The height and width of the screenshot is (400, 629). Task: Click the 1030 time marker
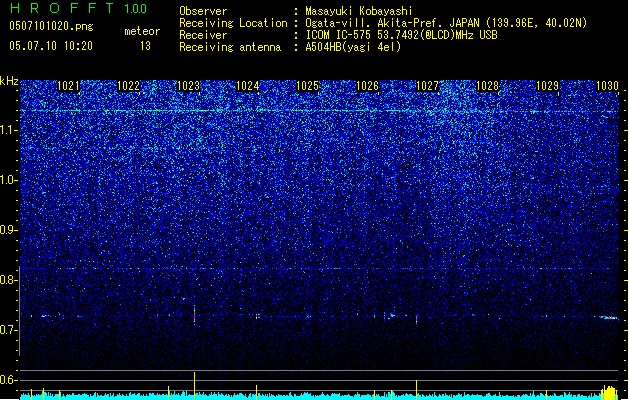tap(607, 86)
